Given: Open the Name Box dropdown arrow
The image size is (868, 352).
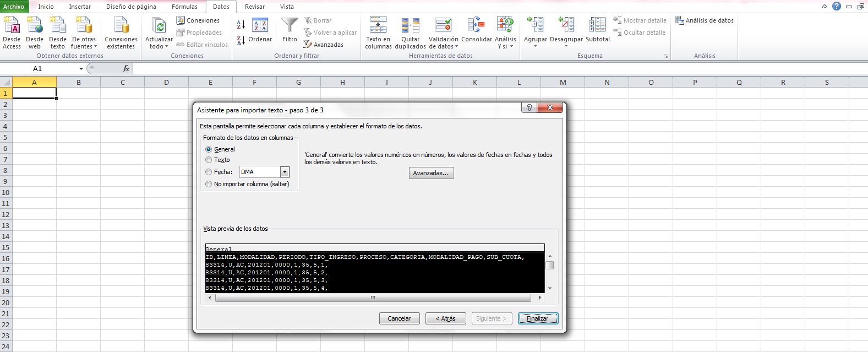Looking at the screenshot, I should pos(81,69).
